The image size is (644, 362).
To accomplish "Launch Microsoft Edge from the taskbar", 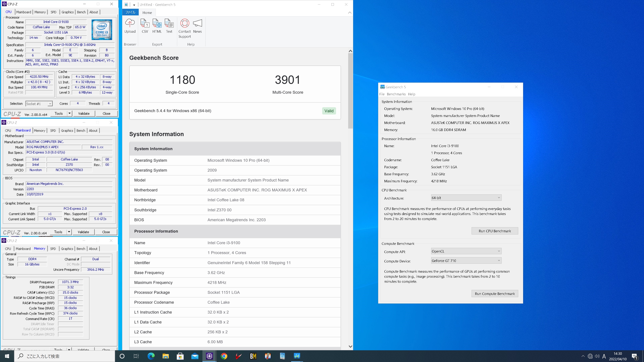I will tap(151, 356).
